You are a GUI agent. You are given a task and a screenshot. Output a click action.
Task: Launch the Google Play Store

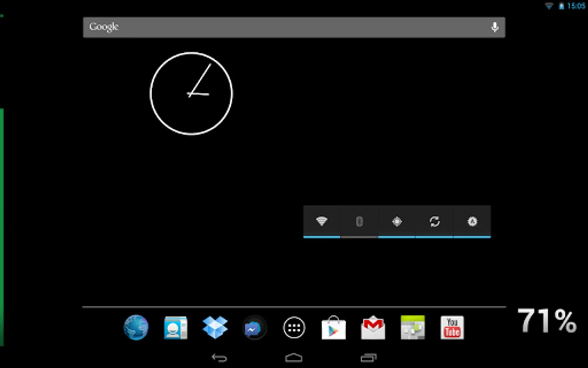(334, 328)
